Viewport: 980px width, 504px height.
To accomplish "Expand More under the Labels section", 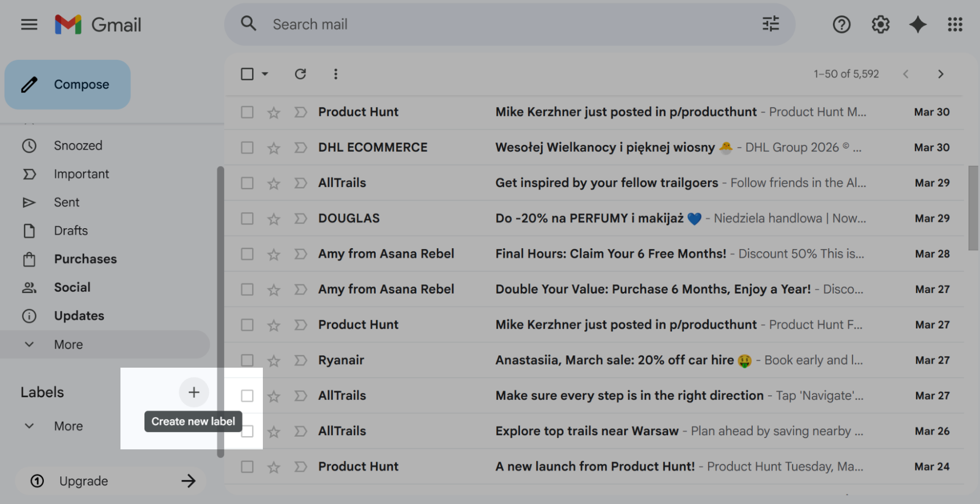I will (x=68, y=426).
